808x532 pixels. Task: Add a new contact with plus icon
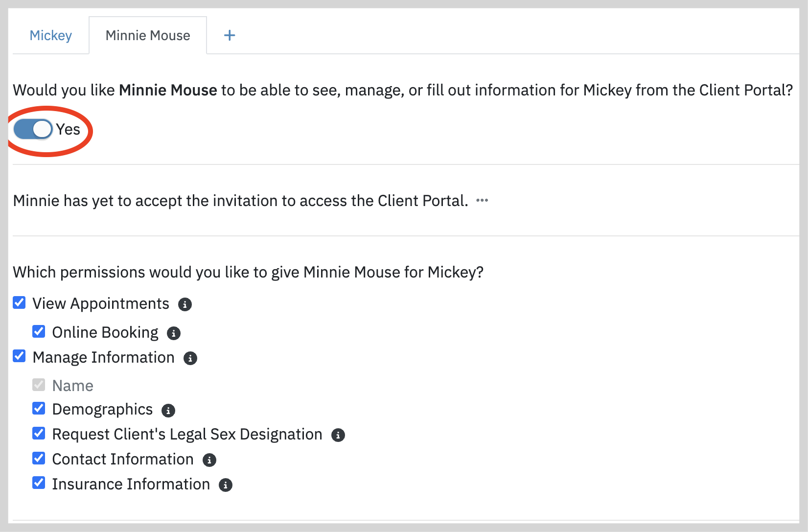(x=230, y=35)
